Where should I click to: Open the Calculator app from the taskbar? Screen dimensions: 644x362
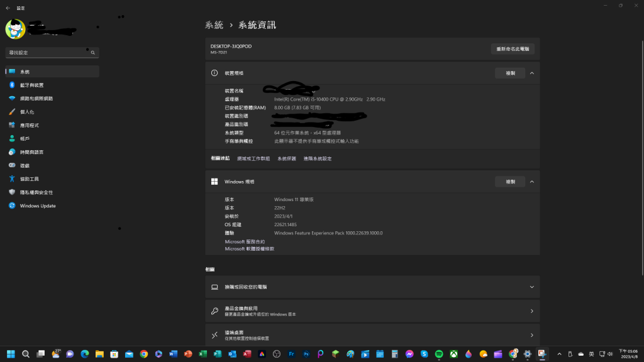click(x=395, y=354)
